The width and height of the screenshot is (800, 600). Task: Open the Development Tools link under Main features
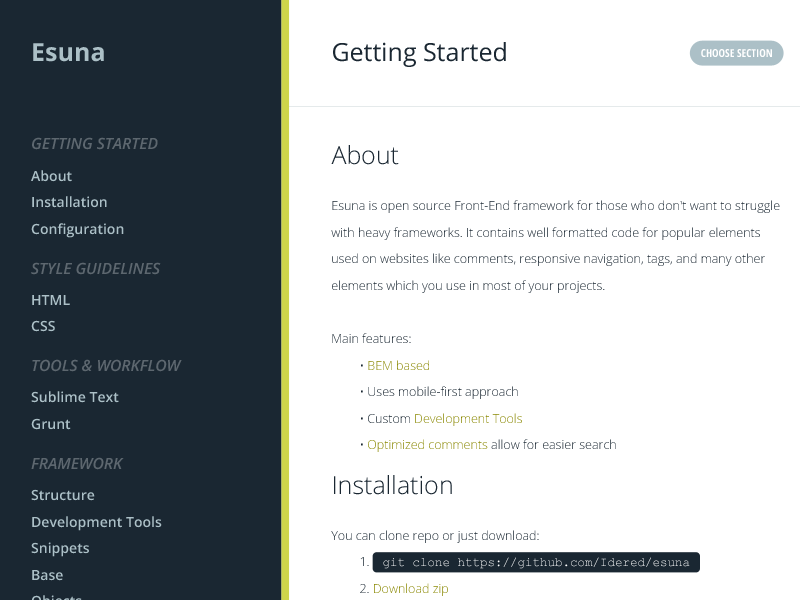pos(468,418)
